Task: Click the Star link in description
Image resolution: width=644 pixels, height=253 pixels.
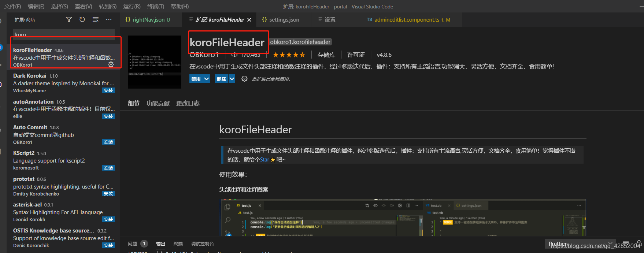Action: click(x=264, y=160)
